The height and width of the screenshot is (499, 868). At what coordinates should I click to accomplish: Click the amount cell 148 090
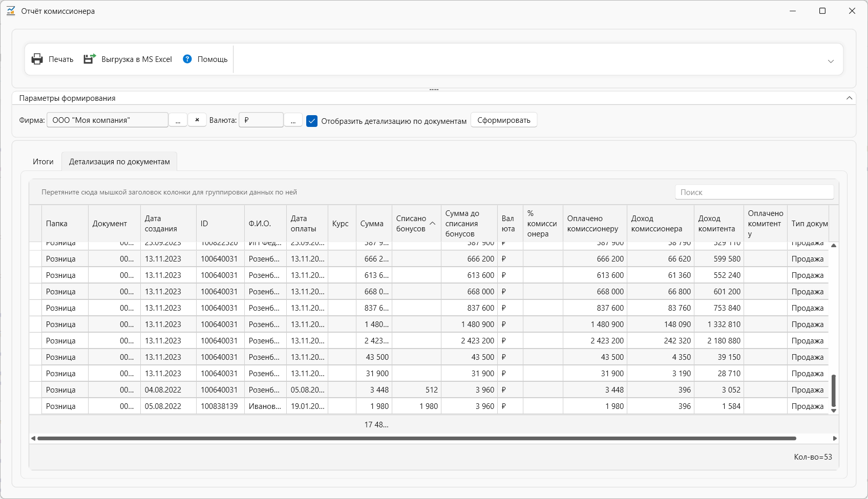(x=661, y=324)
